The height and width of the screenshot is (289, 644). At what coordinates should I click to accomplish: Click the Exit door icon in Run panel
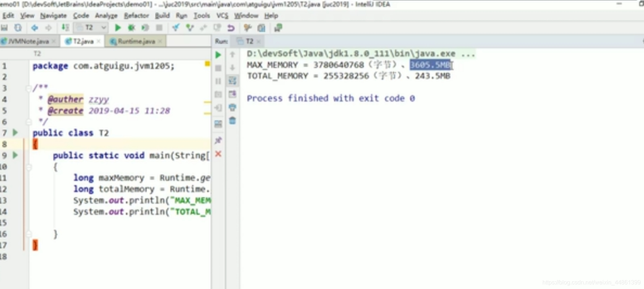tap(218, 108)
